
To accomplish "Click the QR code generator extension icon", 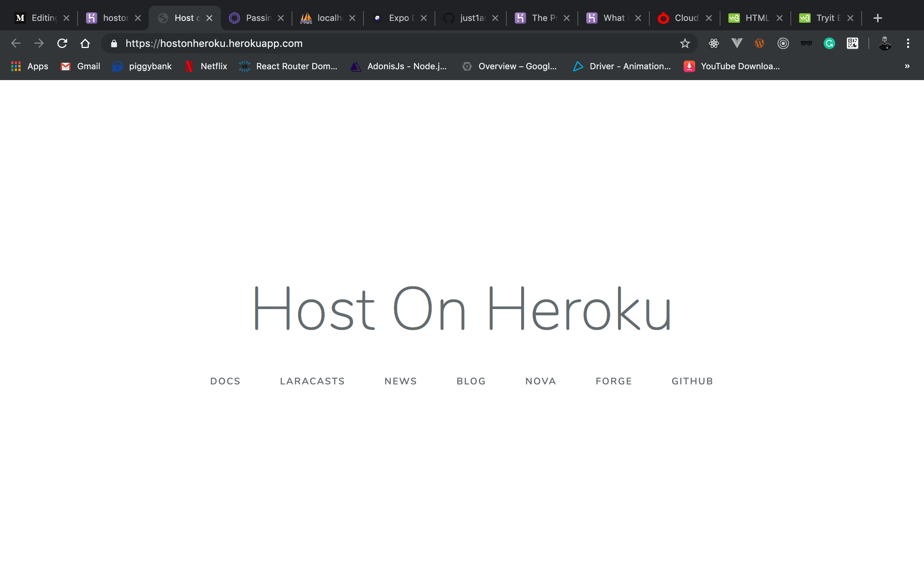I will tap(852, 43).
